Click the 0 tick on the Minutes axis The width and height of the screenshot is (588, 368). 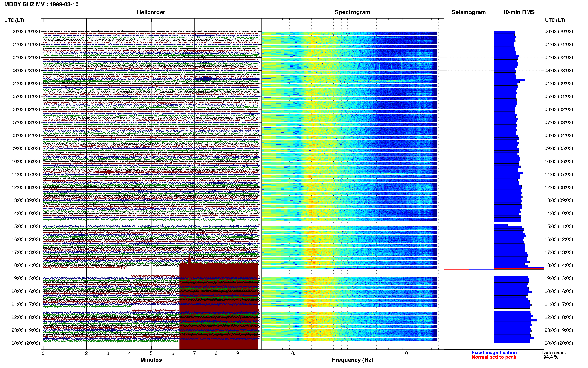point(43,353)
